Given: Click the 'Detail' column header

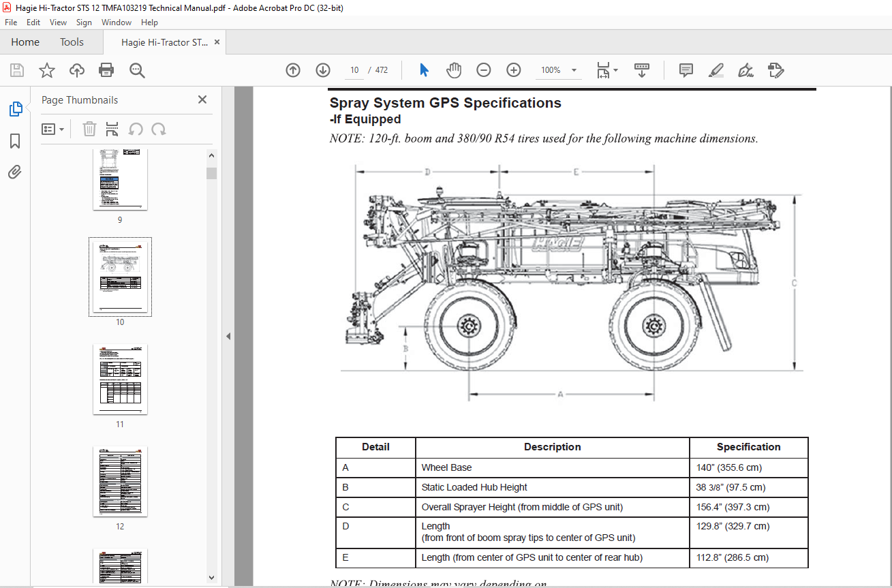Looking at the screenshot, I should (375, 447).
